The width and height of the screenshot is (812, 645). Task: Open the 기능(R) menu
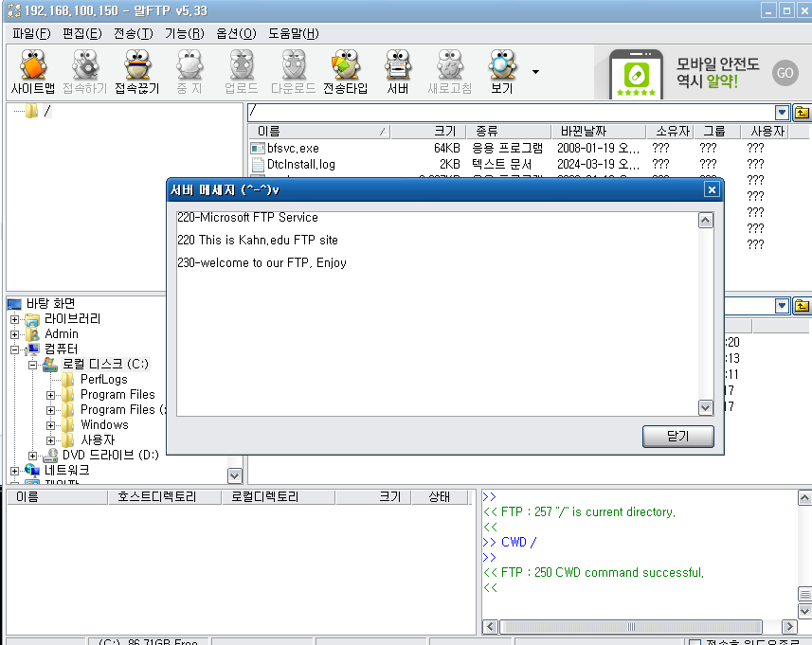click(x=185, y=34)
